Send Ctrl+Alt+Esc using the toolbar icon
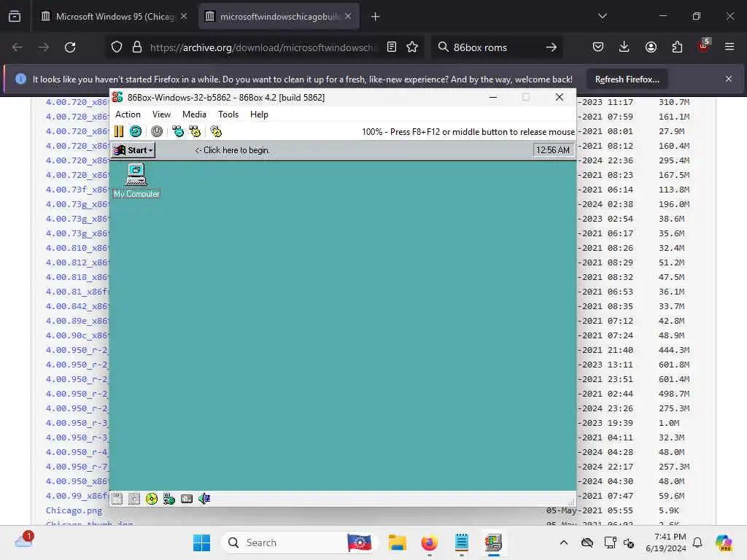 click(195, 131)
